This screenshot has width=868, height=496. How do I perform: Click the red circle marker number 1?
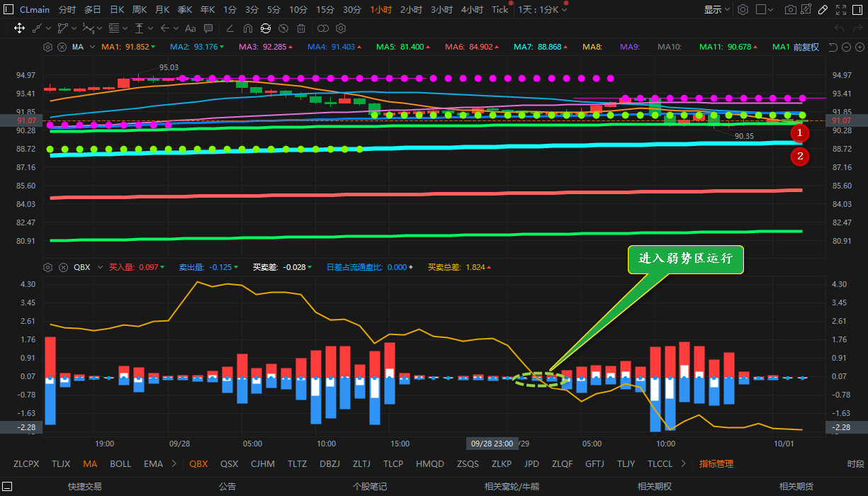[x=799, y=133]
